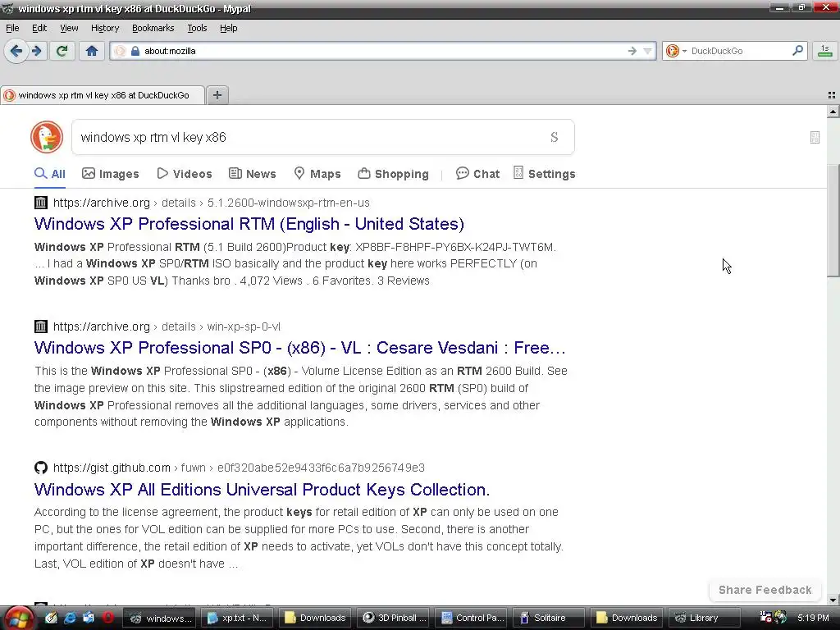Screen dimensions: 840x630
Task: Open the Help menu
Action: (228, 28)
